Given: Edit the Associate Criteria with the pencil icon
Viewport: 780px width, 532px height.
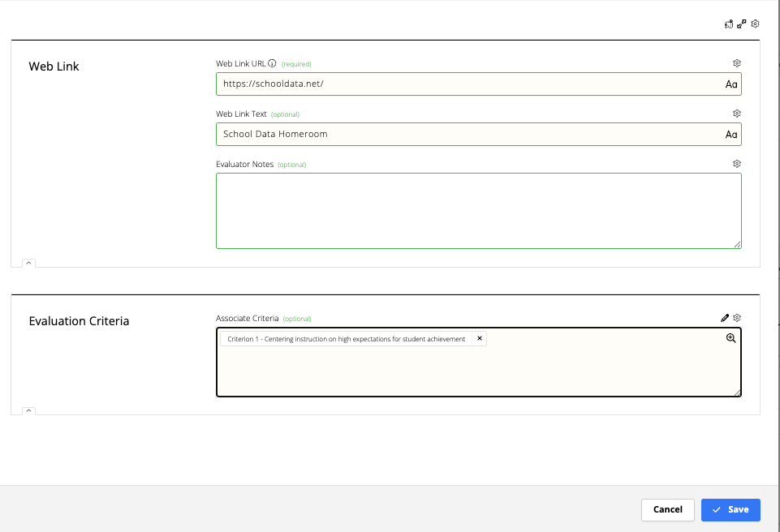Looking at the screenshot, I should coord(725,317).
